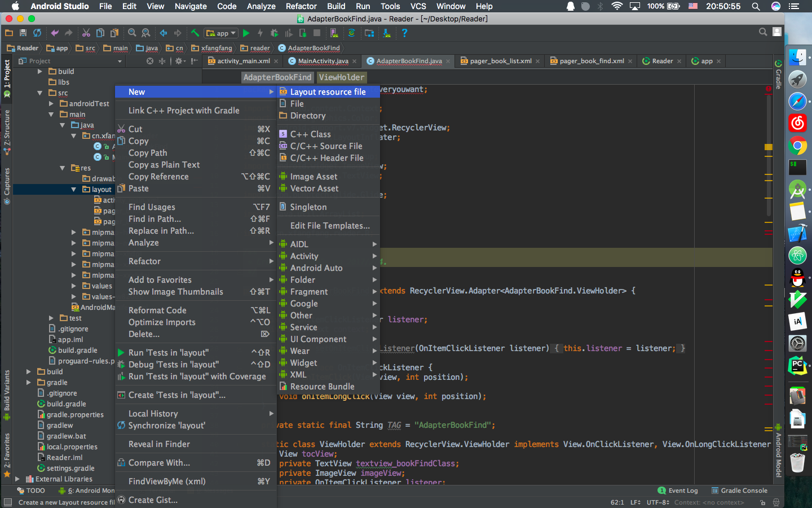The height and width of the screenshot is (508, 812).
Task: Click the ViewHolder breadcrumb in editor
Action: pos(342,77)
